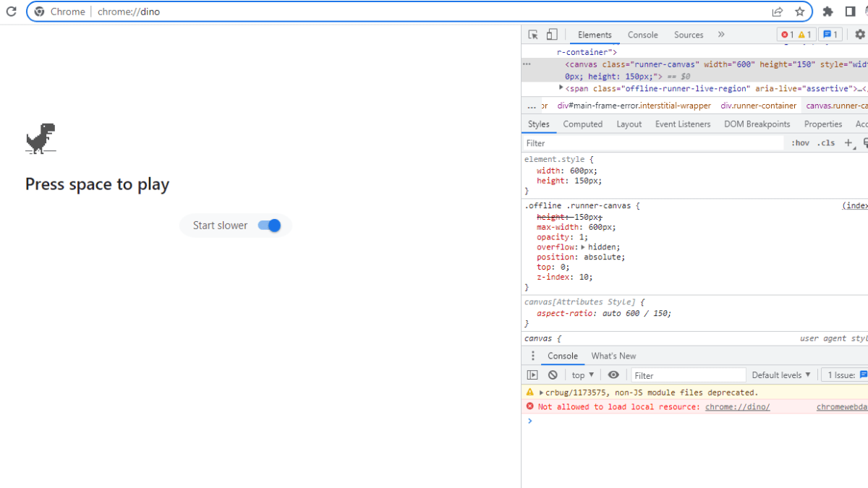
Task: Follow the chrome://dino/ link in console
Action: (737, 407)
